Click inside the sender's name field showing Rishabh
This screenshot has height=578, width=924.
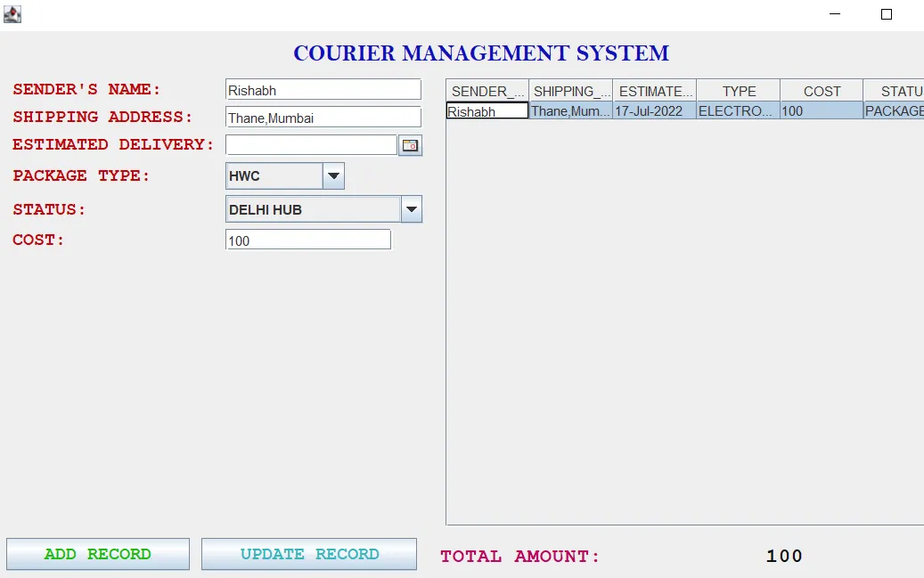tap(323, 88)
